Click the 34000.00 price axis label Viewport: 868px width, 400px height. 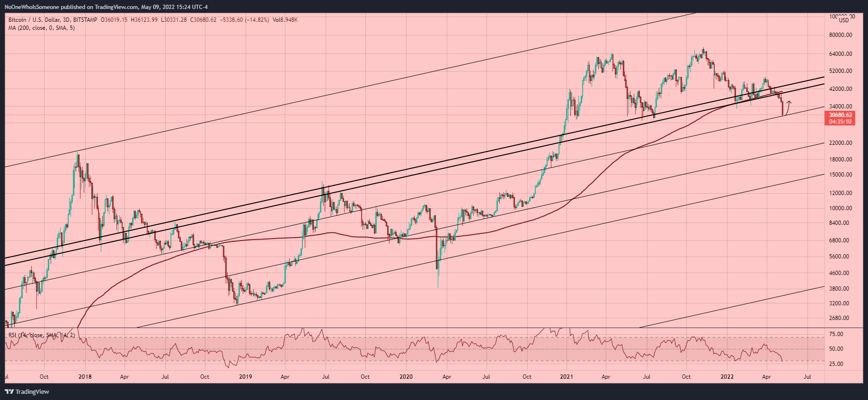(x=841, y=107)
